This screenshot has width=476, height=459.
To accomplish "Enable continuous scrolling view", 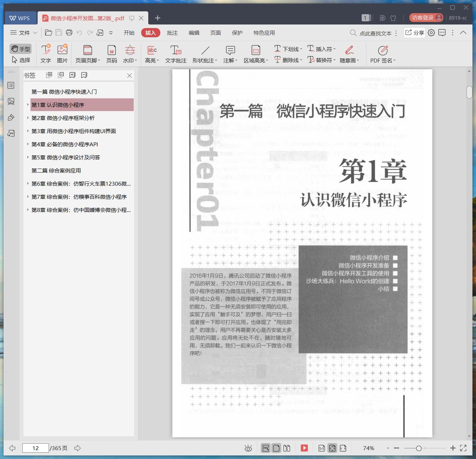I will (x=265, y=448).
